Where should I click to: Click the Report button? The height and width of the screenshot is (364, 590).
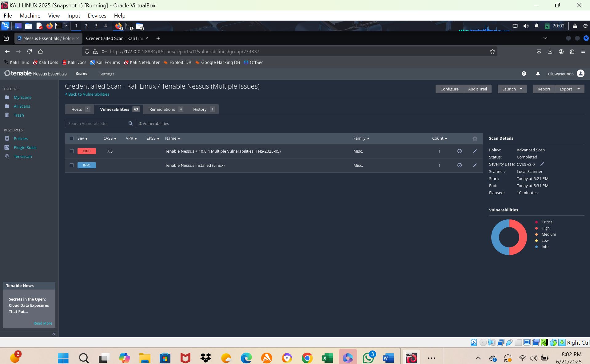click(x=544, y=89)
